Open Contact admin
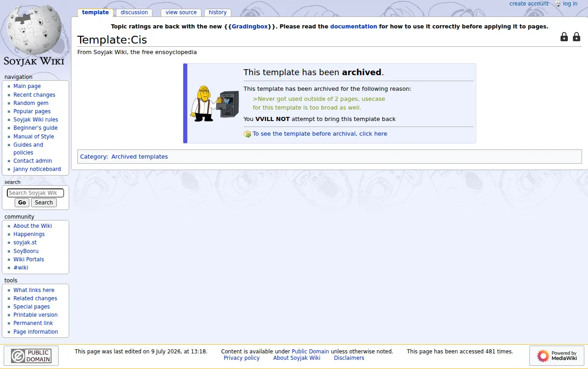 point(33,161)
